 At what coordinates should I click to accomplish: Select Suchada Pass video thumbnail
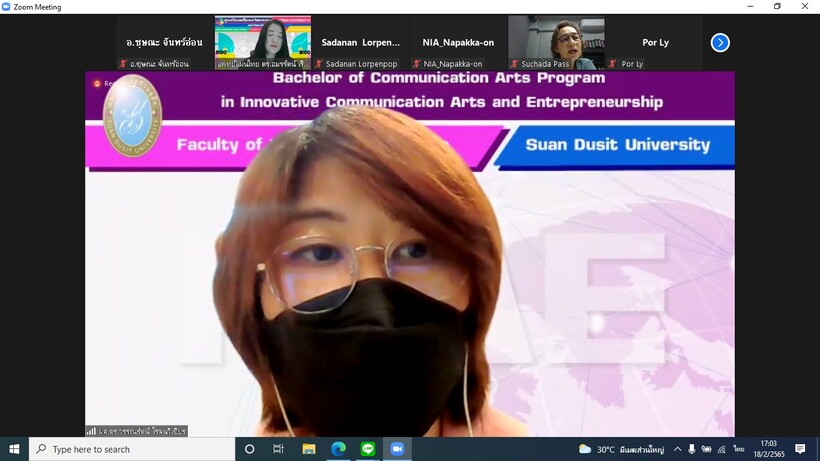(x=556, y=42)
